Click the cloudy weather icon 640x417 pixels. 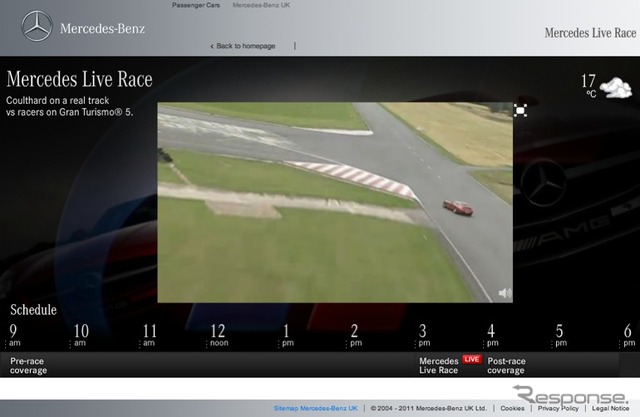(x=616, y=87)
